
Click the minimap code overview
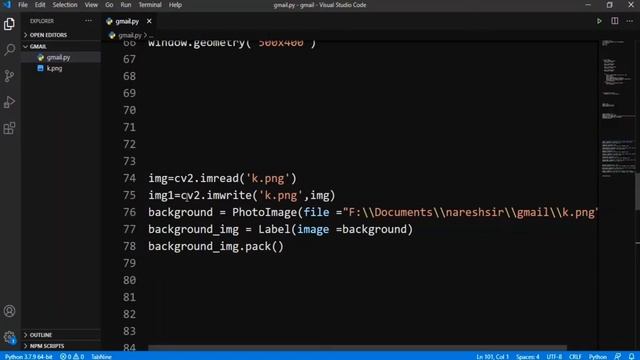(617, 110)
